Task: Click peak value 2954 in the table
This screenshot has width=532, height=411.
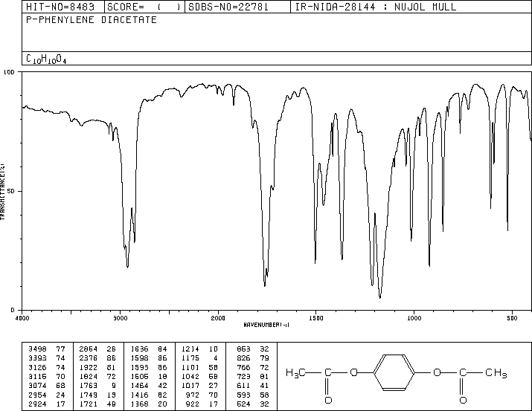Action: [37, 395]
